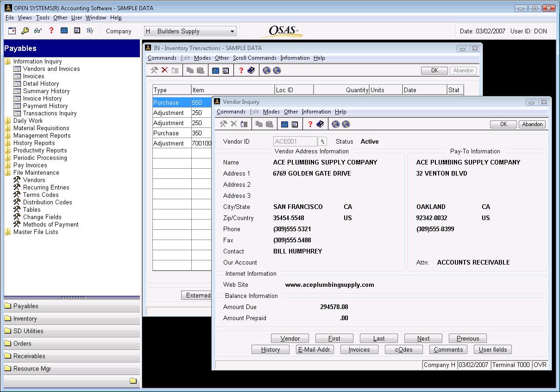560x392 pixels.
Task: Click Vendor ID lookup button beside ACE001
Action: pyautogui.click(x=323, y=142)
